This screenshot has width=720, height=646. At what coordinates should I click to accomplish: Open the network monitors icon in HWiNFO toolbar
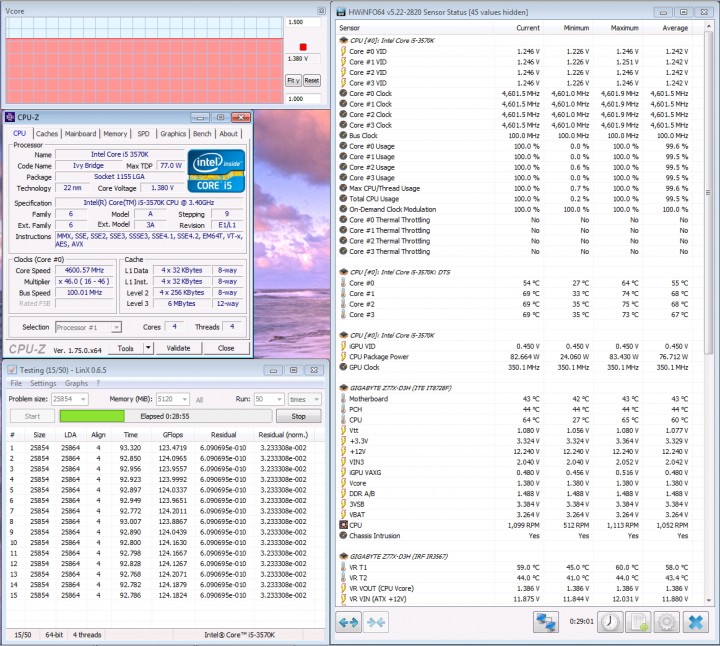pyautogui.click(x=546, y=622)
